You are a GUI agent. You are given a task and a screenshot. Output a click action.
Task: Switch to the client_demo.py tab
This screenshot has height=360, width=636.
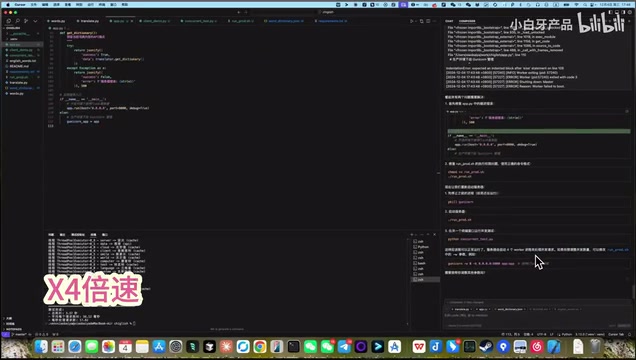click(x=155, y=21)
